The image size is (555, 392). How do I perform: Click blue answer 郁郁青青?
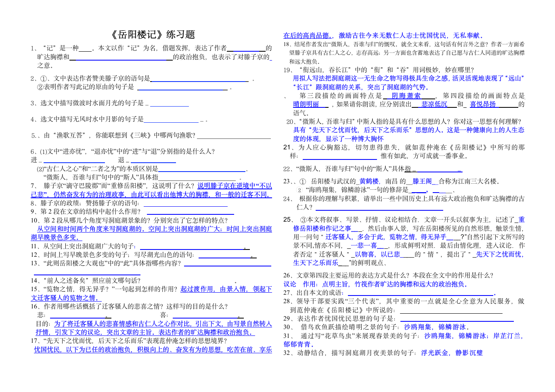(x=296, y=344)
